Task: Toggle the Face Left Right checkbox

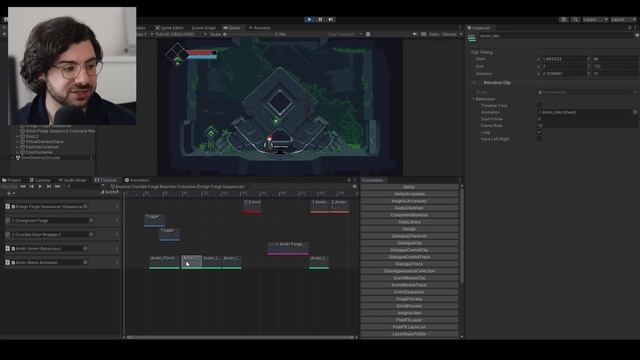Action: [x=540, y=139]
